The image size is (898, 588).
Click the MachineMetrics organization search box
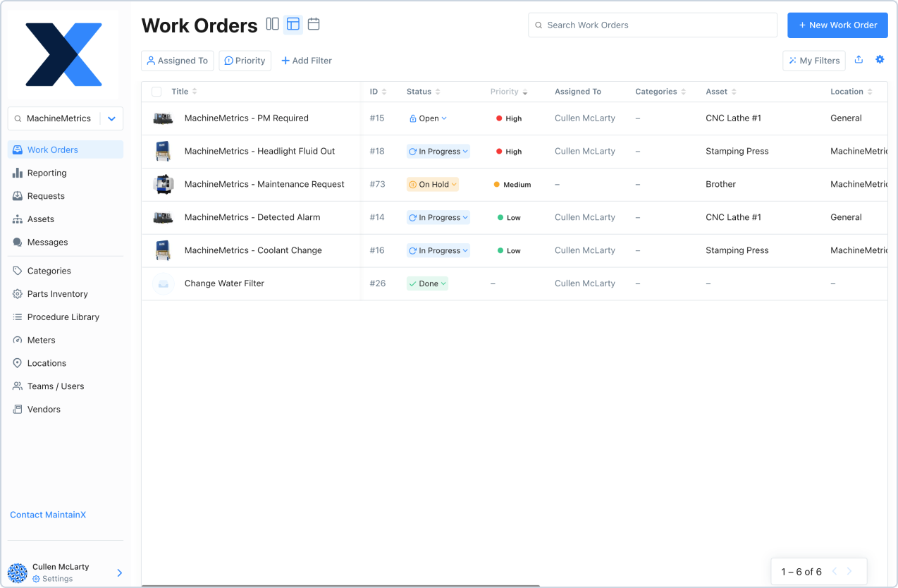(x=56, y=118)
